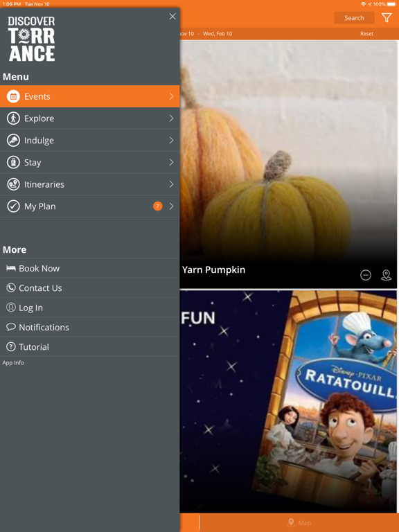
Task: Tap the orange 7 badge on My Plan
Action: click(157, 206)
